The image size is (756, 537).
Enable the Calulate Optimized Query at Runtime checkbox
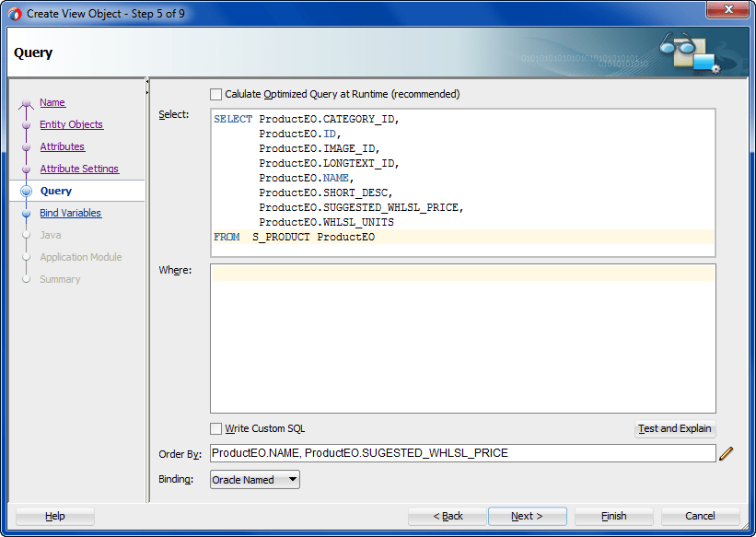point(215,94)
